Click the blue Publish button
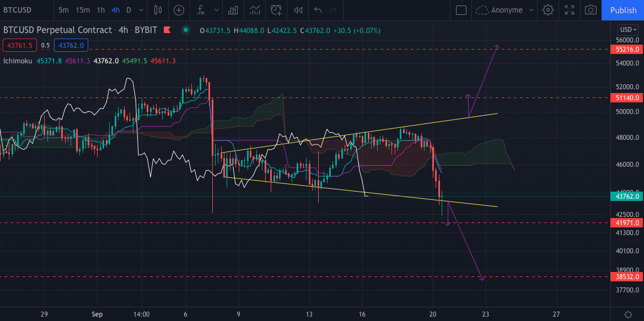Screen dimensions: 644x321 coord(623,10)
